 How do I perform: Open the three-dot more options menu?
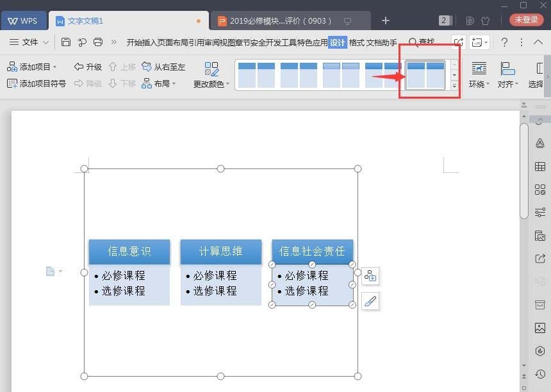522,42
